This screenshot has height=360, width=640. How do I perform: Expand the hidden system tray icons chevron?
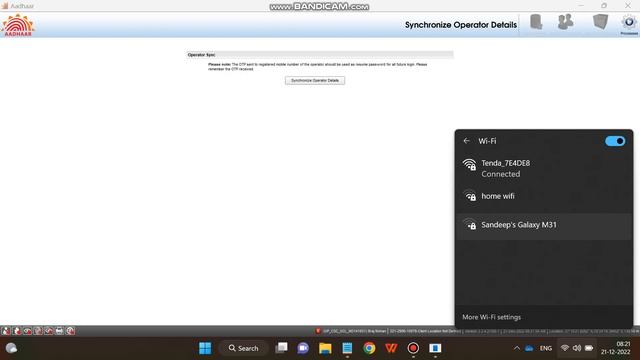[517, 348]
